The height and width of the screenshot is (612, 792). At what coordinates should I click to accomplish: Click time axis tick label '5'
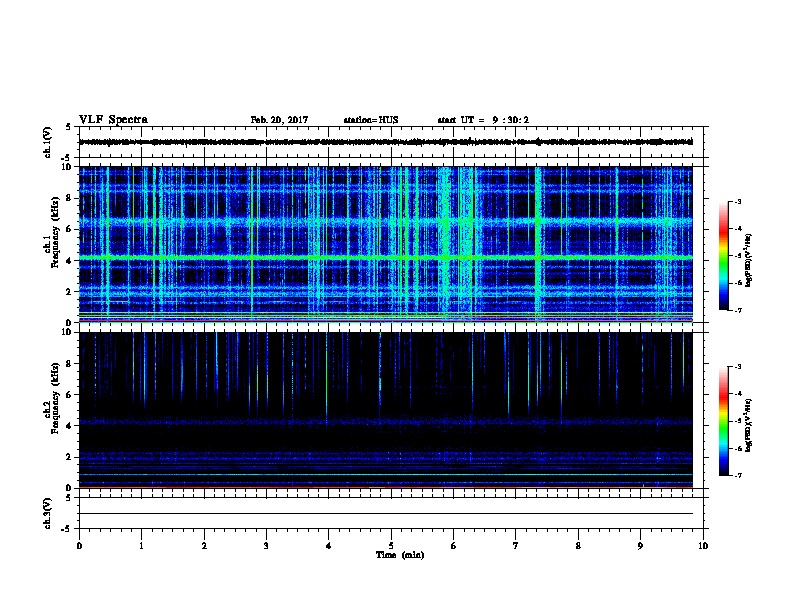point(391,545)
